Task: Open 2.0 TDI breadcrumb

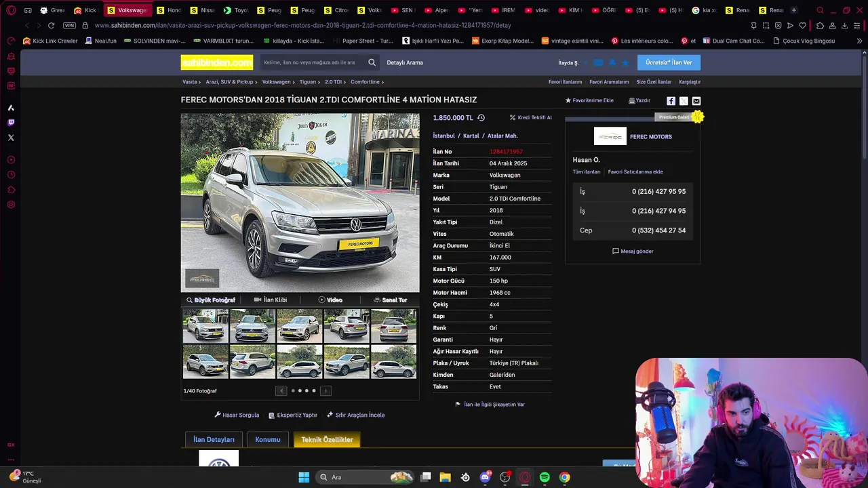Action: (x=333, y=82)
